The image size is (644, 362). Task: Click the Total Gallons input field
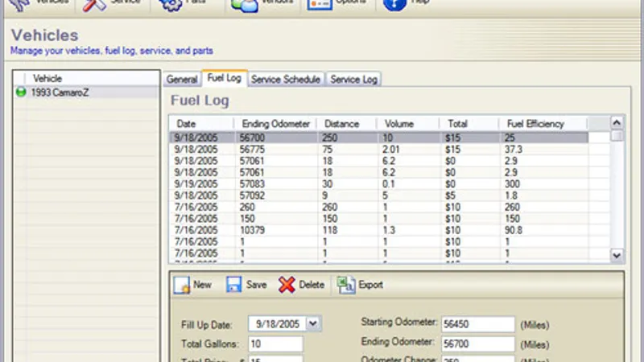(275, 343)
